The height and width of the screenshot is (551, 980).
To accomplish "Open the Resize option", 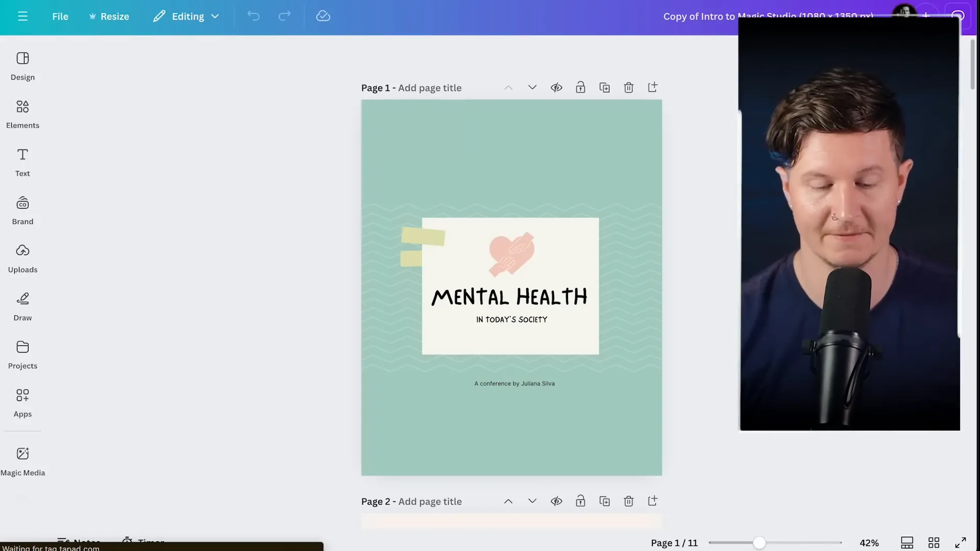I will pos(109,16).
